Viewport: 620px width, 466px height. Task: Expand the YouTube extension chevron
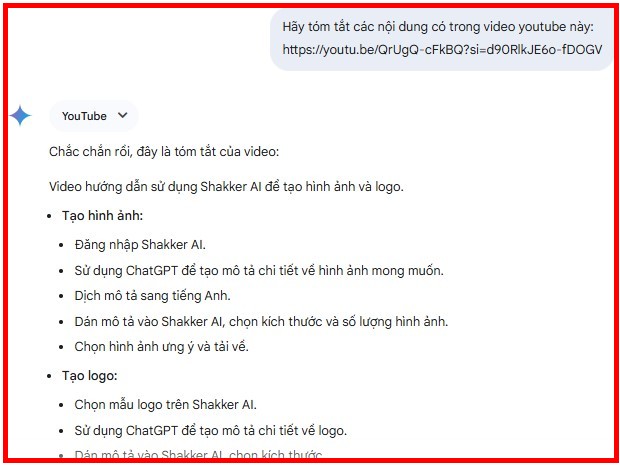click(x=123, y=115)
